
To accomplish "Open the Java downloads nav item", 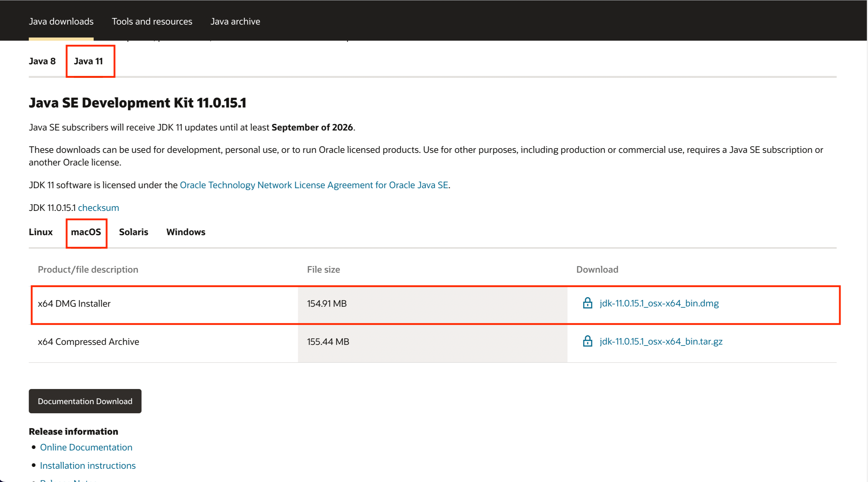I will [61, 21].
